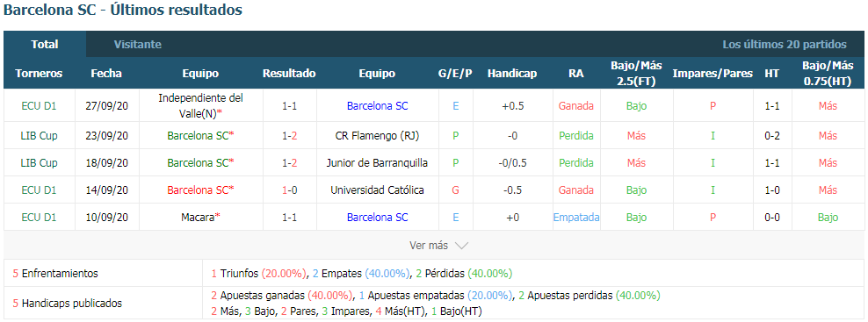
Task: Click the Handicap column header
Action: tap(512, 73)
